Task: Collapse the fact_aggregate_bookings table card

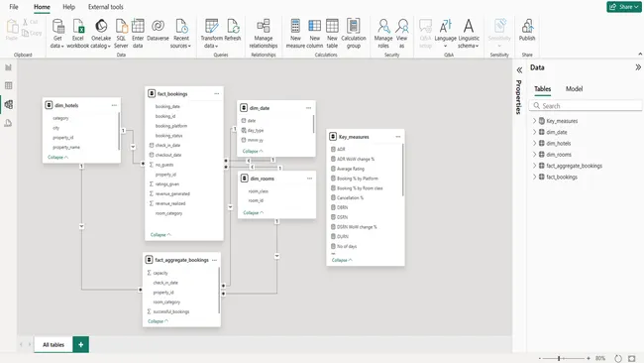Action: tap(159, 321)
